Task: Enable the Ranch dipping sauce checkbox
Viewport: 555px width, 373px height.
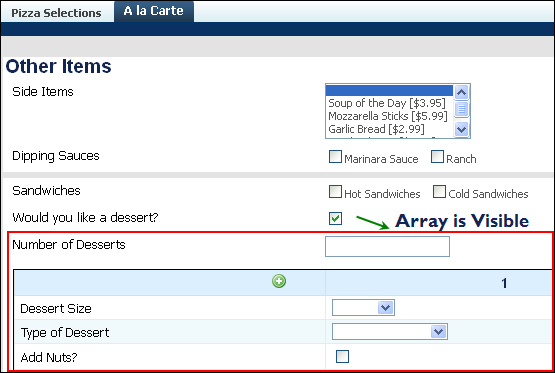Action: point(437,157)
